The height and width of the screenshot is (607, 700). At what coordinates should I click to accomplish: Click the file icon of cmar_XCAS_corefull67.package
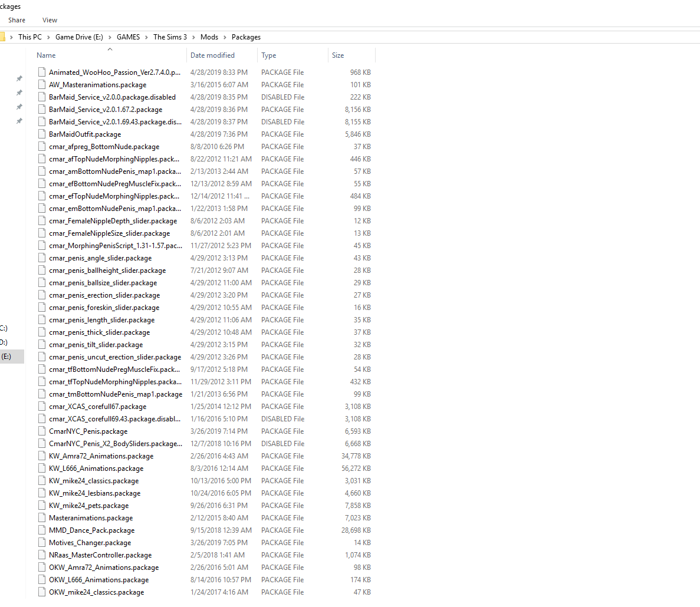[x=41, y=406]
